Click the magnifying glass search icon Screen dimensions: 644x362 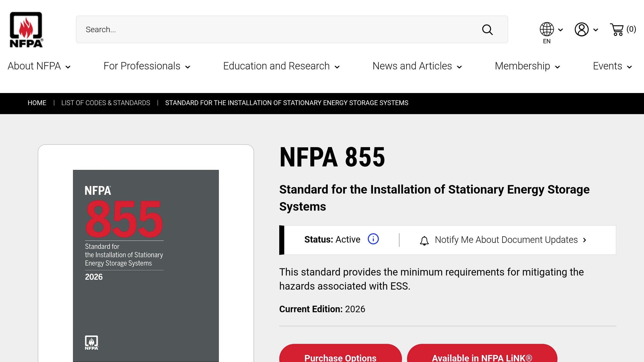point(487,30)
